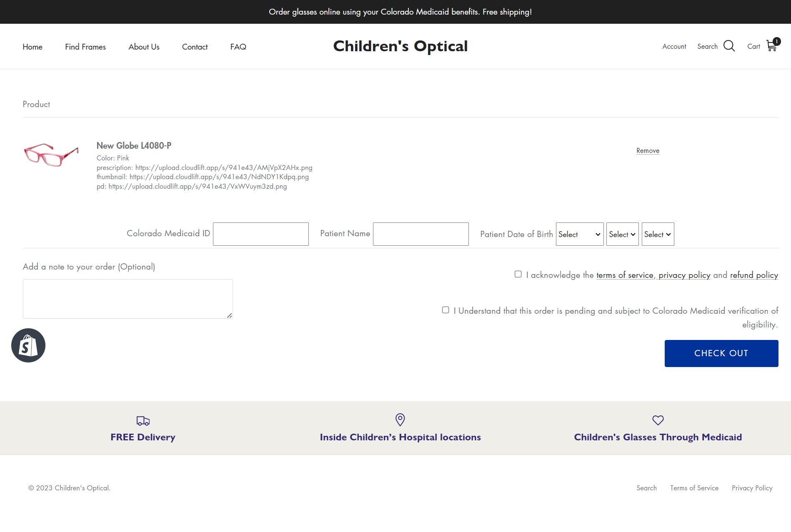Open the Account page
The height and width of the screenshot is (532, 791).
[x=674, y=46]
